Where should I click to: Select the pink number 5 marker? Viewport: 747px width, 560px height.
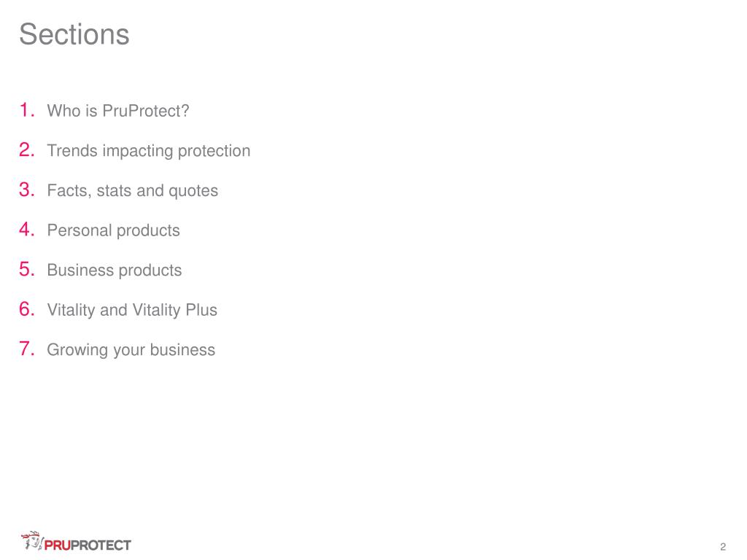coord(27,269)
